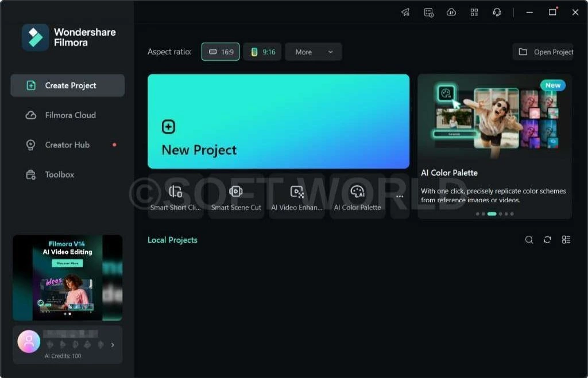Click the folder icon on Open Project
The width and height of the screenshot is (588, 378).
coord(523,52)
